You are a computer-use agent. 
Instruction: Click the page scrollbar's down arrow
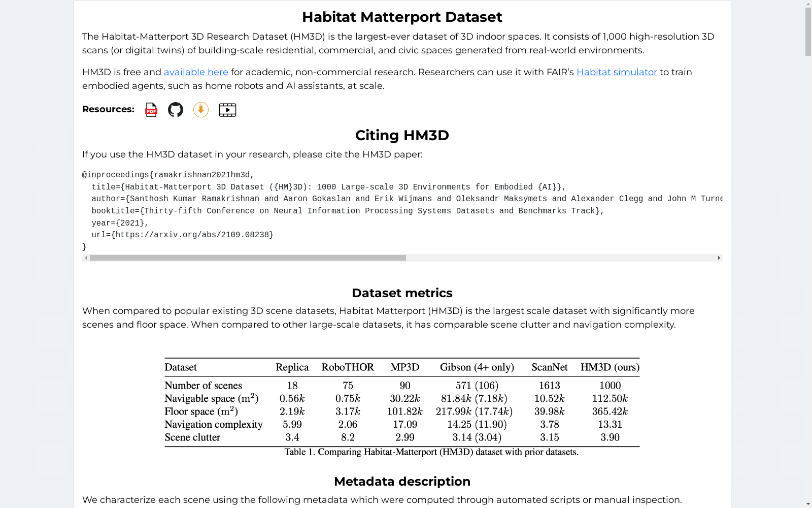click(x=808, y=504)
